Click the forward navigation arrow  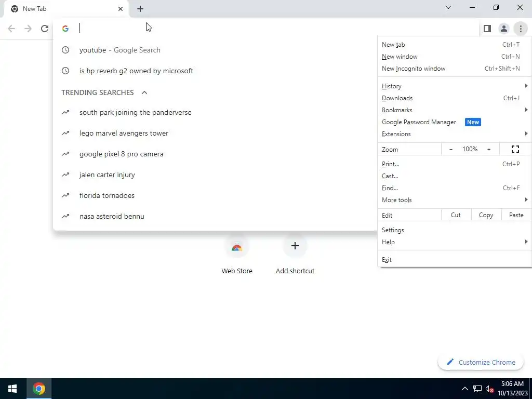click(x=28, y=29)
